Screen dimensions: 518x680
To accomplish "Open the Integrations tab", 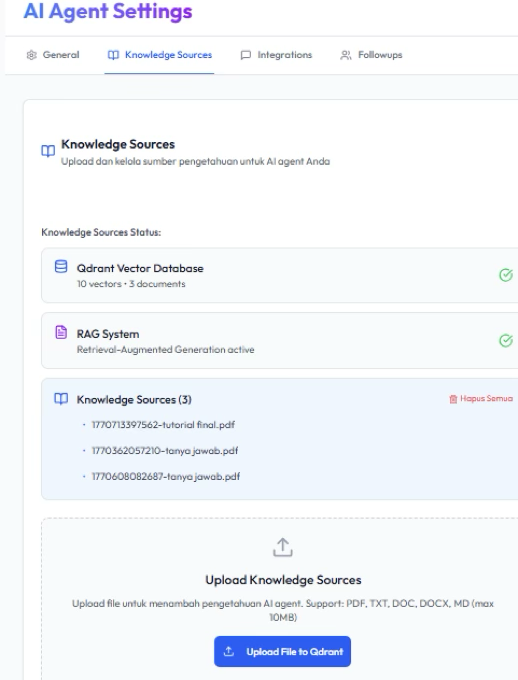I will tap(276, 55).
